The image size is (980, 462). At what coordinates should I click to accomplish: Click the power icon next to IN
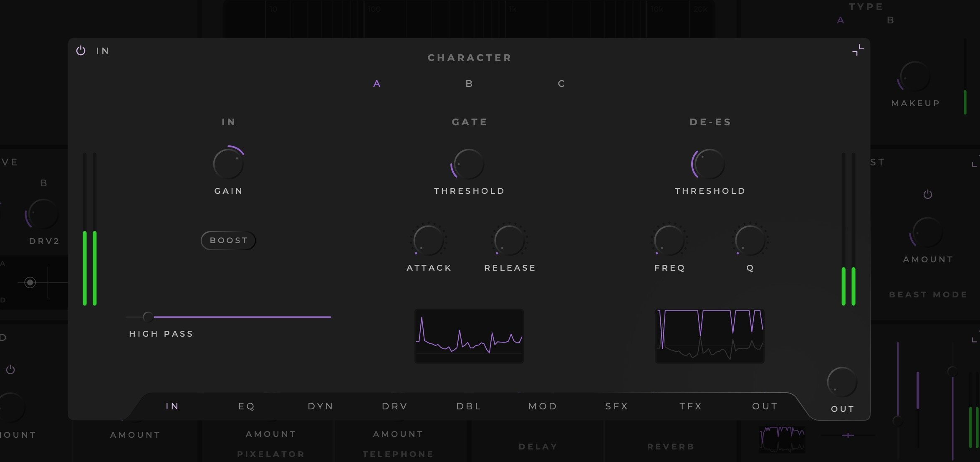click(x=81, y=51)
